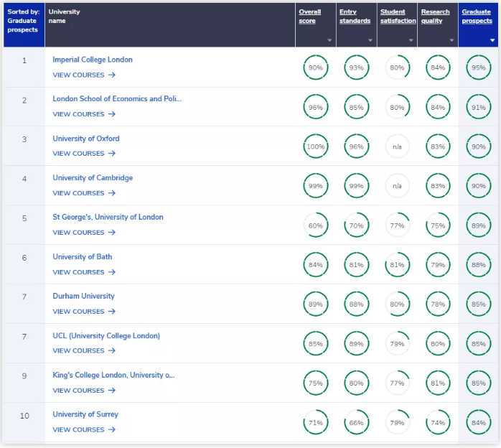
Task: Click Bath's 88% graduate prospects circle
Action: (x=479, y=265)
